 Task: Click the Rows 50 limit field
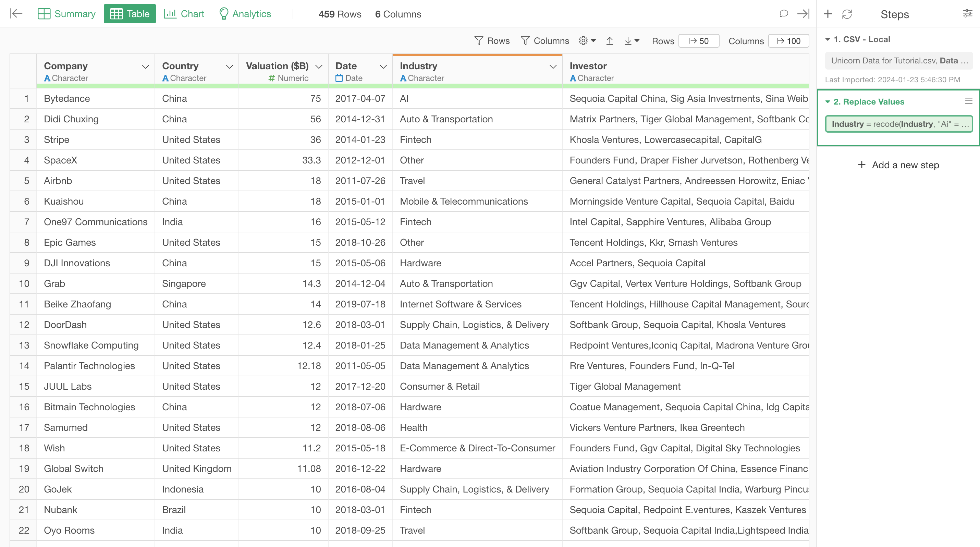(698, 41)
